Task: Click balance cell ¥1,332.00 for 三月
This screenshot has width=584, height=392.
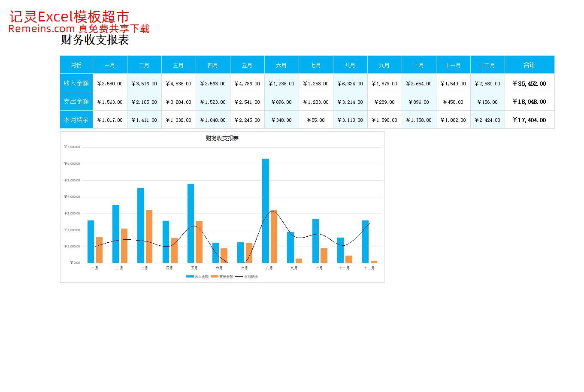Action: click(179, 120)
